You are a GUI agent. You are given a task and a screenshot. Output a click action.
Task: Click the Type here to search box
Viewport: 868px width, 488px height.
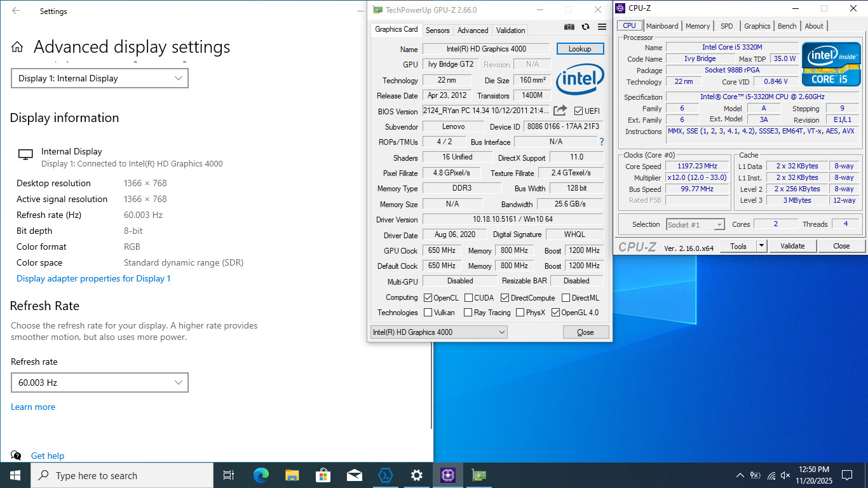point(122,475)
